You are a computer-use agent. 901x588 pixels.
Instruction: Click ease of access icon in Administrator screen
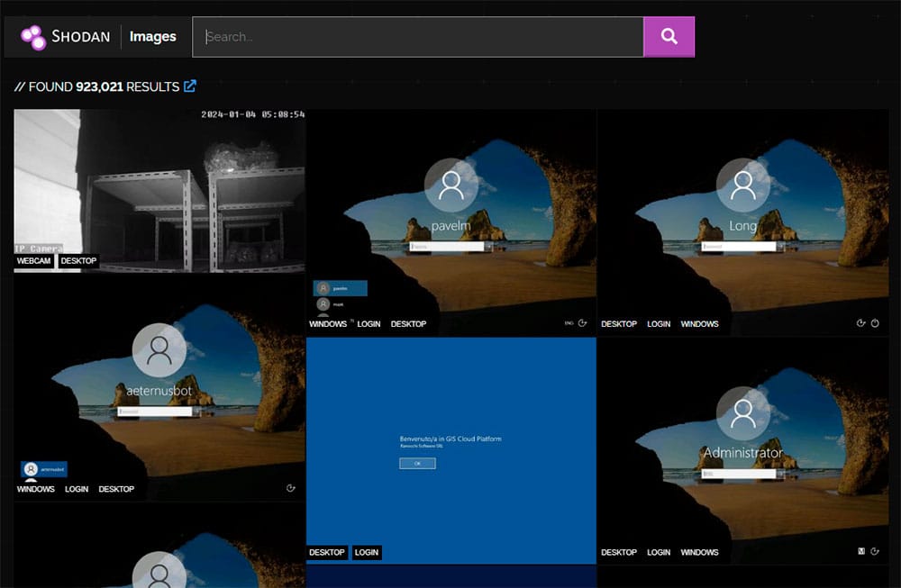[x=875, y=551]
